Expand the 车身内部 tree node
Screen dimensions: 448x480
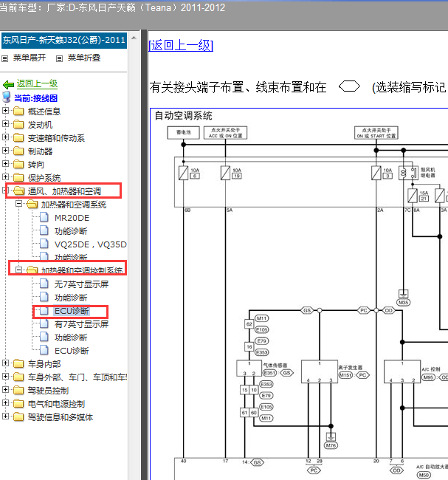tap(5, 363)
